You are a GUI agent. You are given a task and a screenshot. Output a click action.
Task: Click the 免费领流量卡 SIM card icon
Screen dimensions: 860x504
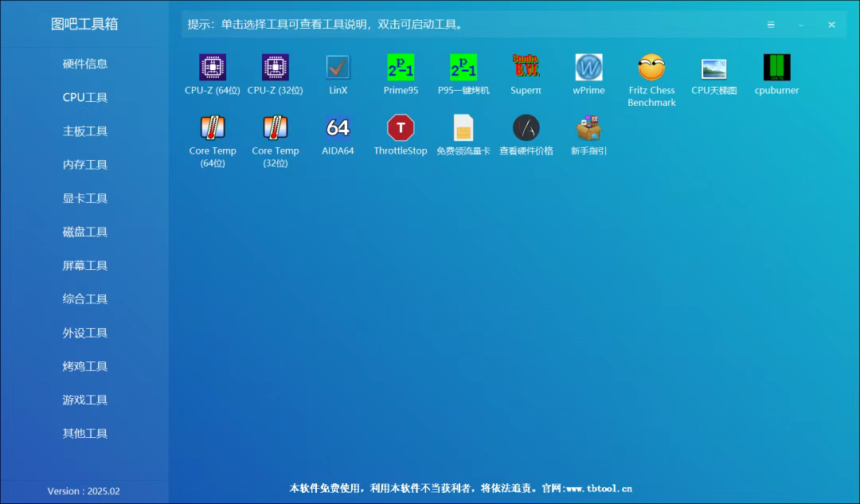pyautogui.click(x=463, y=127)
